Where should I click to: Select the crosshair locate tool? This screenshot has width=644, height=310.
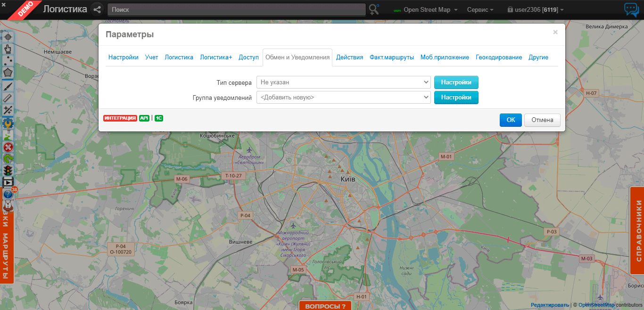point(8,37)
